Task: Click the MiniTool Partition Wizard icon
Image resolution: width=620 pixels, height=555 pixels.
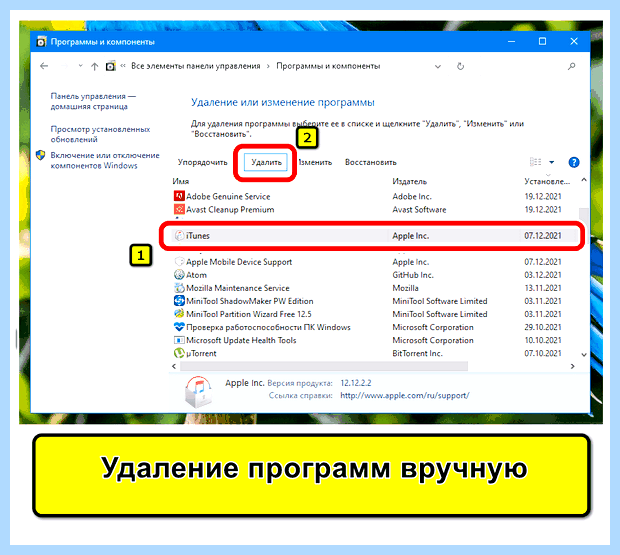Action: [x=179, y=313]
